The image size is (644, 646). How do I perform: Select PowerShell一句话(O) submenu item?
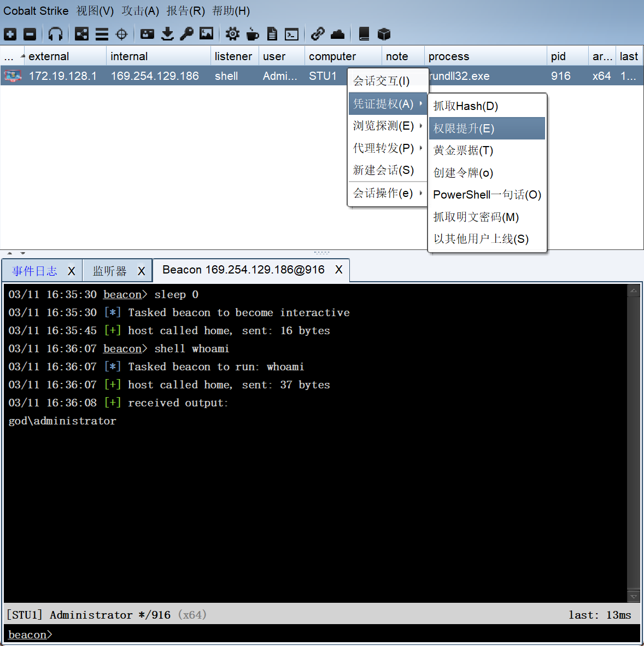(487, 195)
